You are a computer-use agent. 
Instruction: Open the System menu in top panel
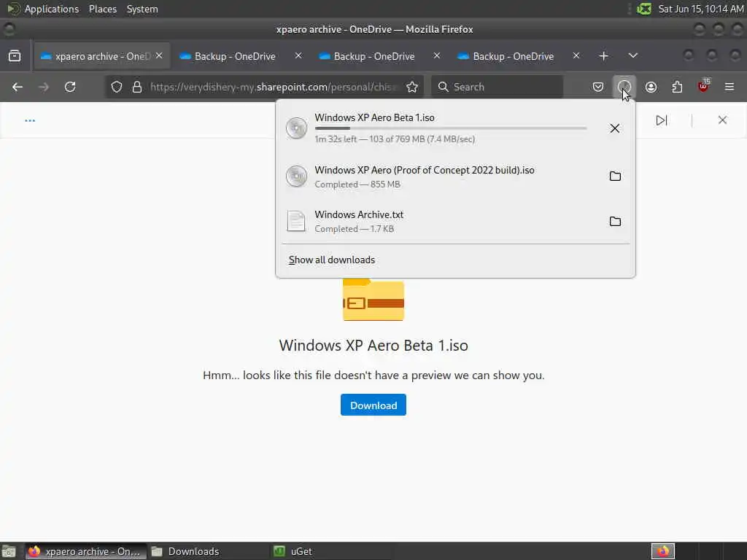[x=142, y=9]
